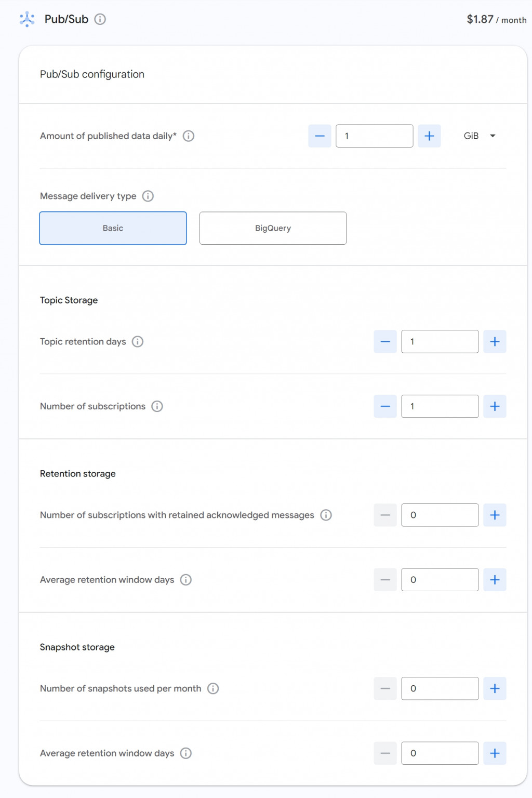Decrease amount of published data daily
This screenshot has width=532, height=798.
320,136
